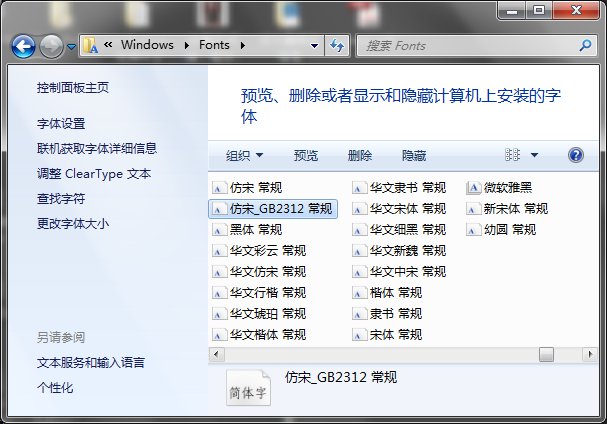The width and height of the screenshot is (607, 424).
Task: Click the scroll right arrow of file list
Action: click(x=590, y=354)
